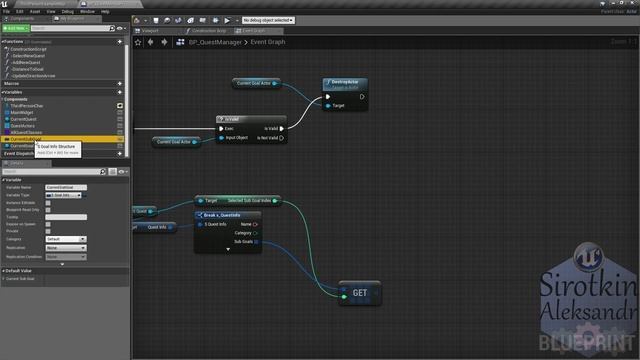
Task: Select the MainWidget variable
Action: click(x=22, y=112)
